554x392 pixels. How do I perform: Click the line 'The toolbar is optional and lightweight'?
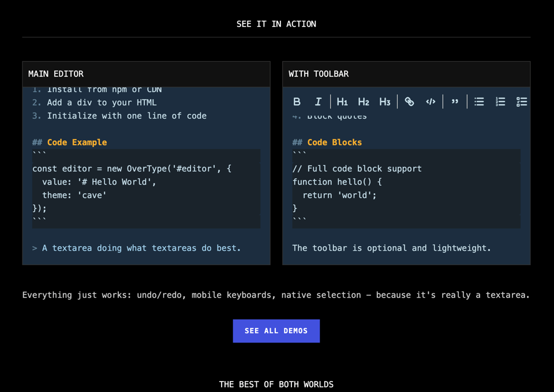[391, 248]
